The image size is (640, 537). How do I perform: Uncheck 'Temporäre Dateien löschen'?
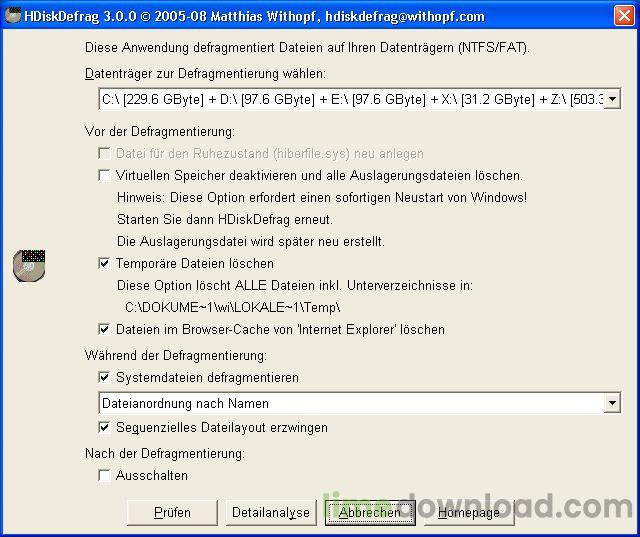coord(104,263)
